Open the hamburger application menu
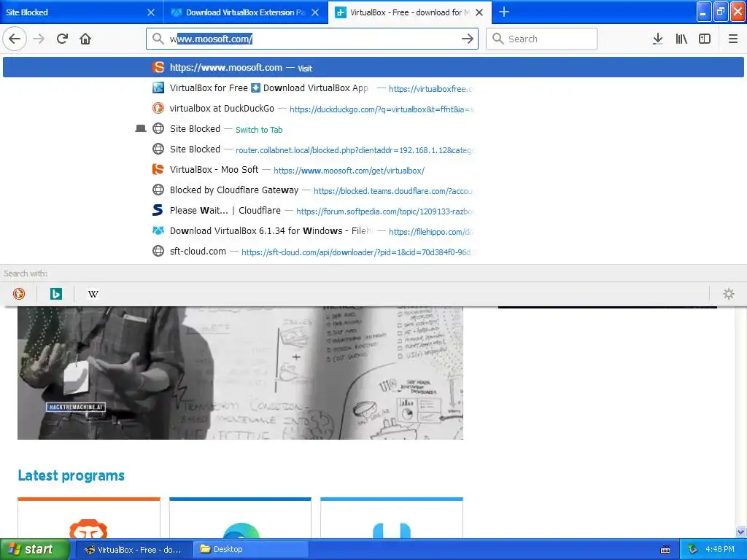 pos(732,39)
